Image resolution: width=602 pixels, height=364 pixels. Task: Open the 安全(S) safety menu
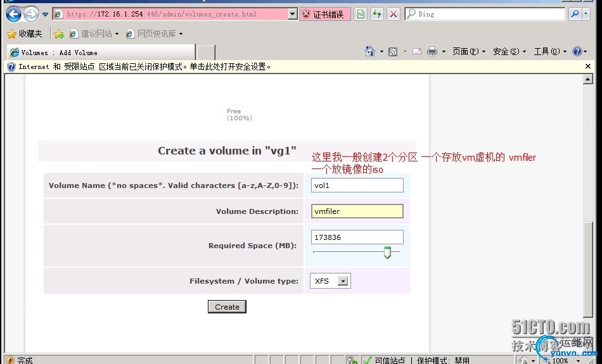click(509, 51)
